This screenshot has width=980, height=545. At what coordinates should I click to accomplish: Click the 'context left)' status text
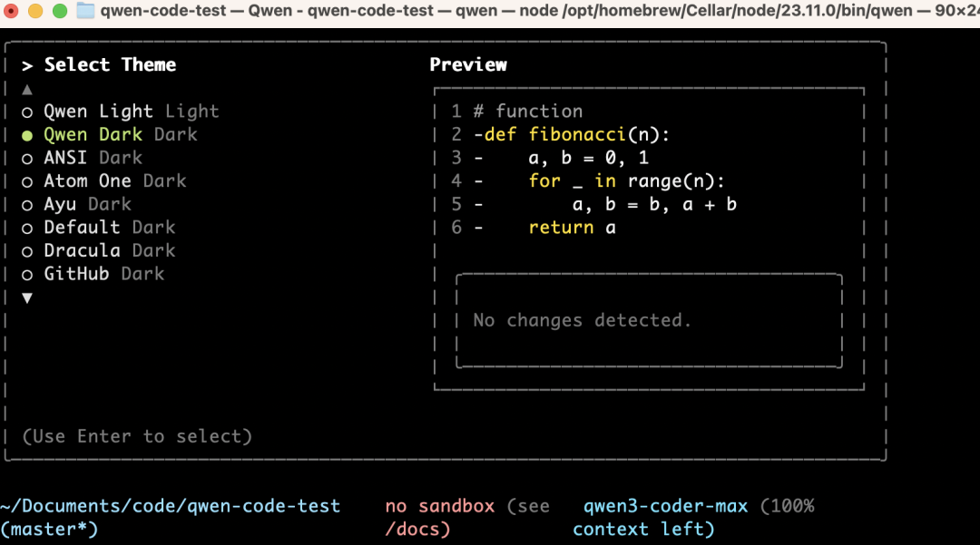tap(643, 530)
